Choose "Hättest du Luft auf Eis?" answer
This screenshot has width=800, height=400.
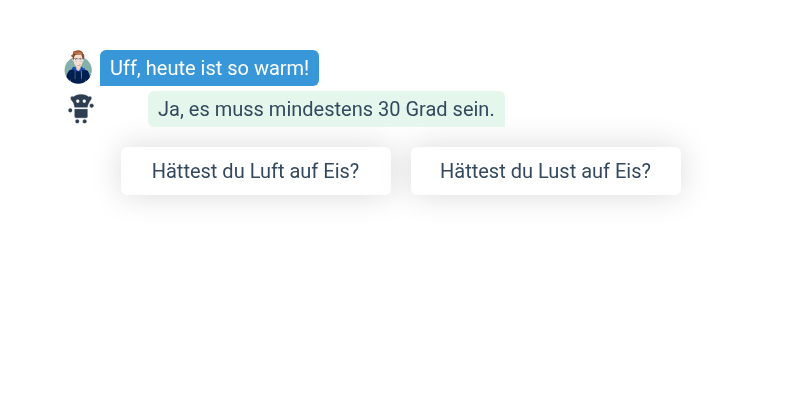pyautogui.click(x=256, y=171)
